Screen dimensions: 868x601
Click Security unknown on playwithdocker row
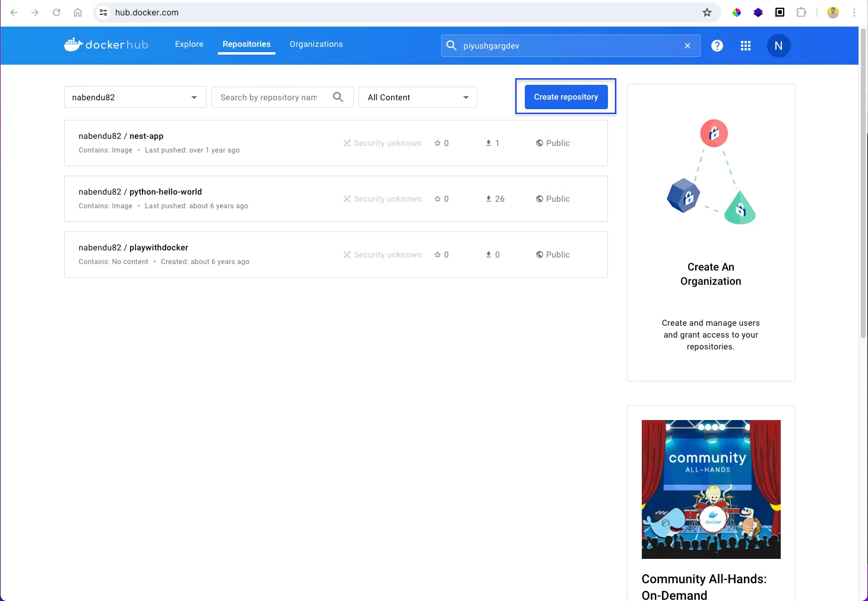(x=382, y=255)
